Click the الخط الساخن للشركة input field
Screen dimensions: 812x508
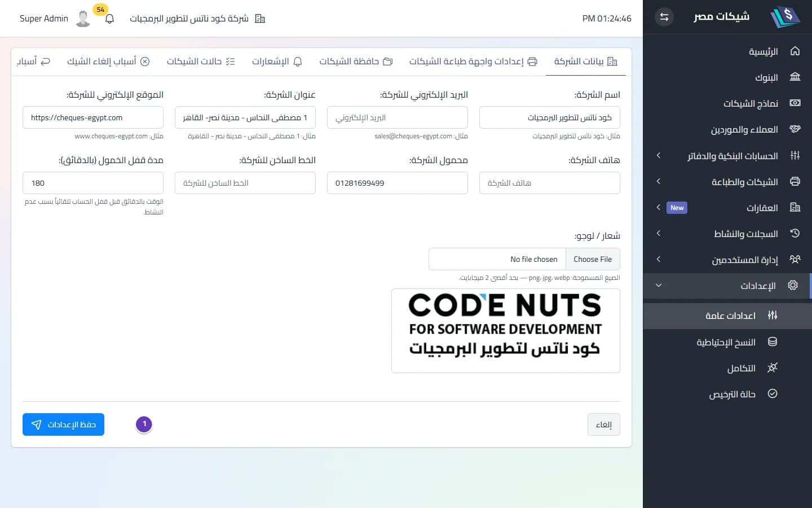point(245,183)
